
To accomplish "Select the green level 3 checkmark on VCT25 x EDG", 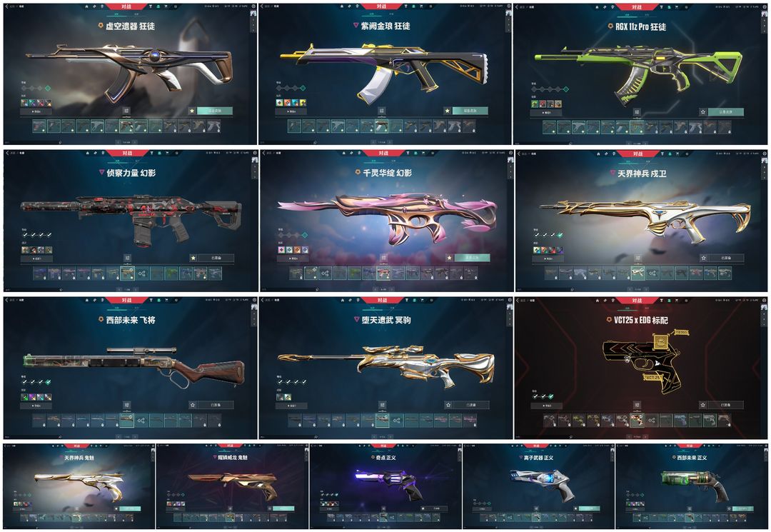I will click(551, 396).
